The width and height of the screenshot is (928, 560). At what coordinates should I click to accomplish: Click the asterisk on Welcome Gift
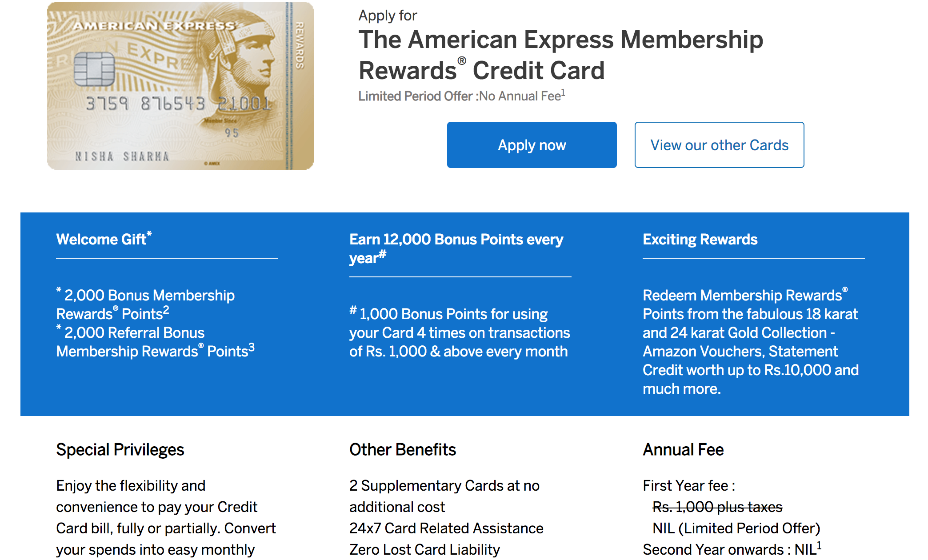pos(149,233)
